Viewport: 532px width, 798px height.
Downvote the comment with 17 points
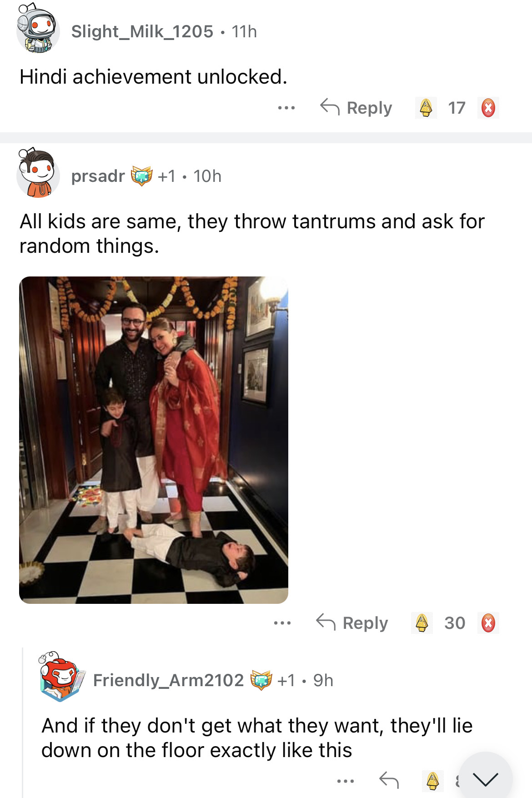(488, 108)
